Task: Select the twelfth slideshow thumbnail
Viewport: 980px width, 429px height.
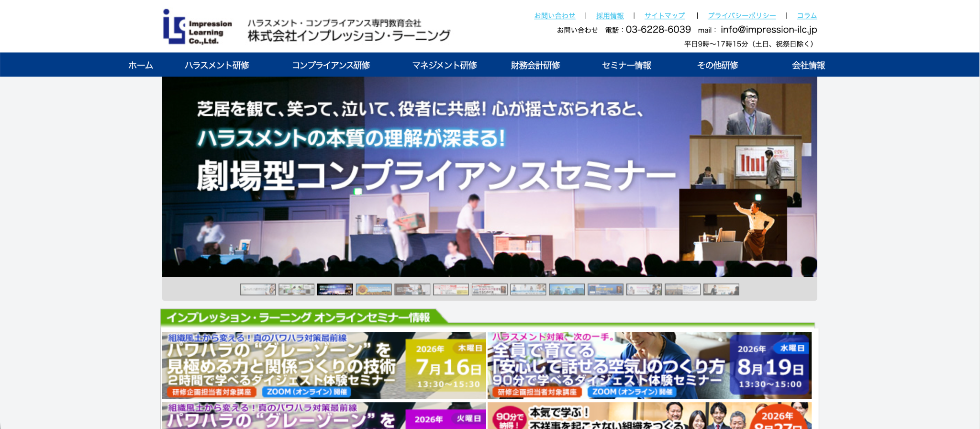Action: (682, 290)
